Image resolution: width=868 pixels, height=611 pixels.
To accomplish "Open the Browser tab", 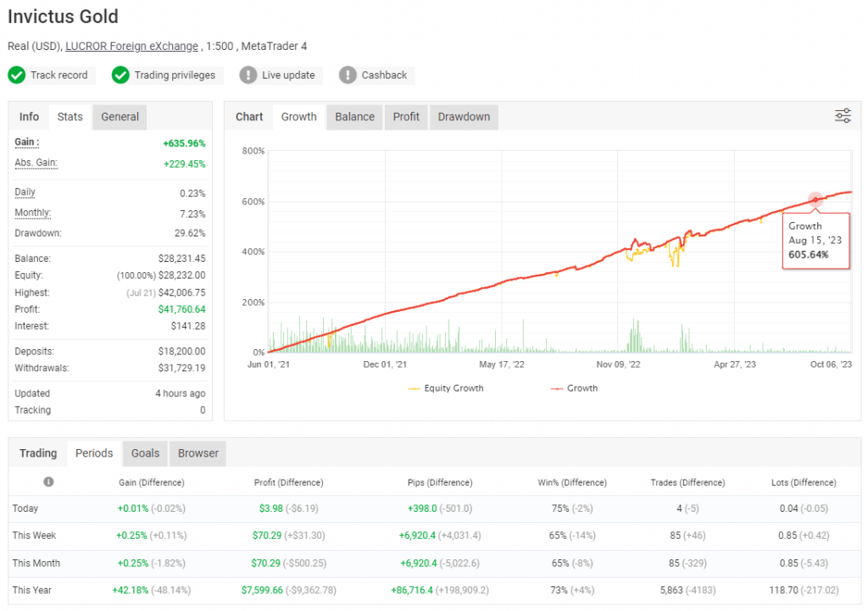I will (x=198, y=453).
